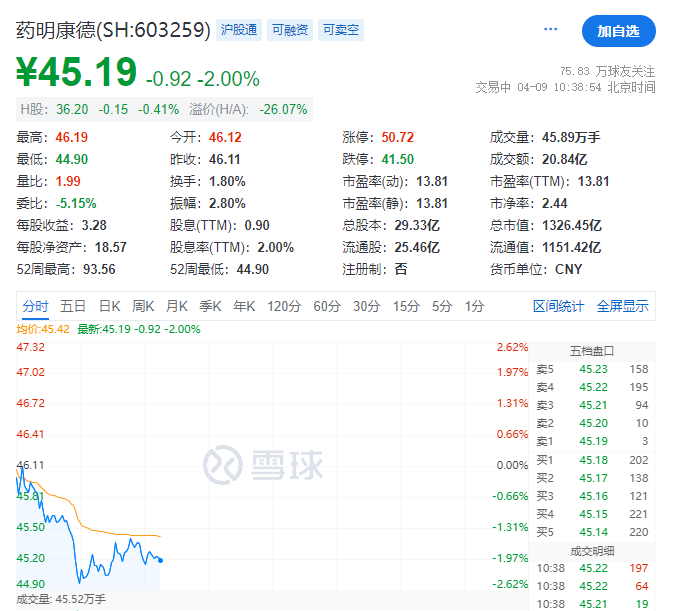Open the 区间统计 link
This screenshot has height=611, width=679.
point(558,307)
